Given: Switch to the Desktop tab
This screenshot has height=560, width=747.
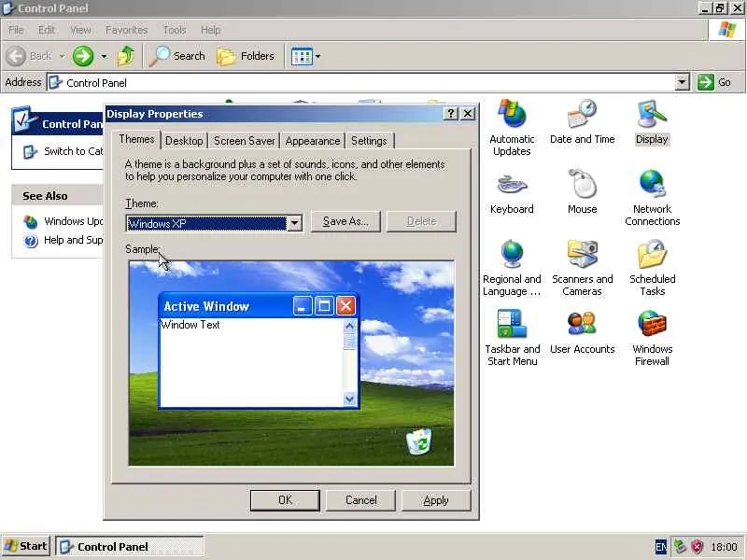Looking at the screenshot, I should pos(184,141).
